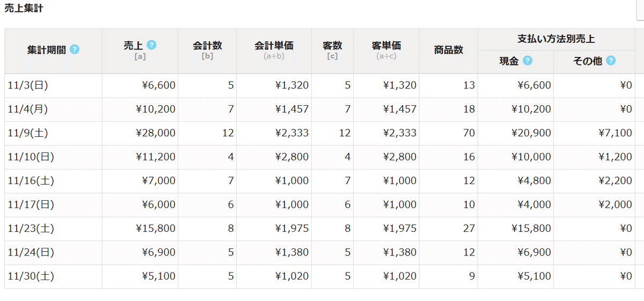Select the 11/23(土) date cell
Image resolution: width=644 pixels, height=301 pixels.
[x=31, y=229]
